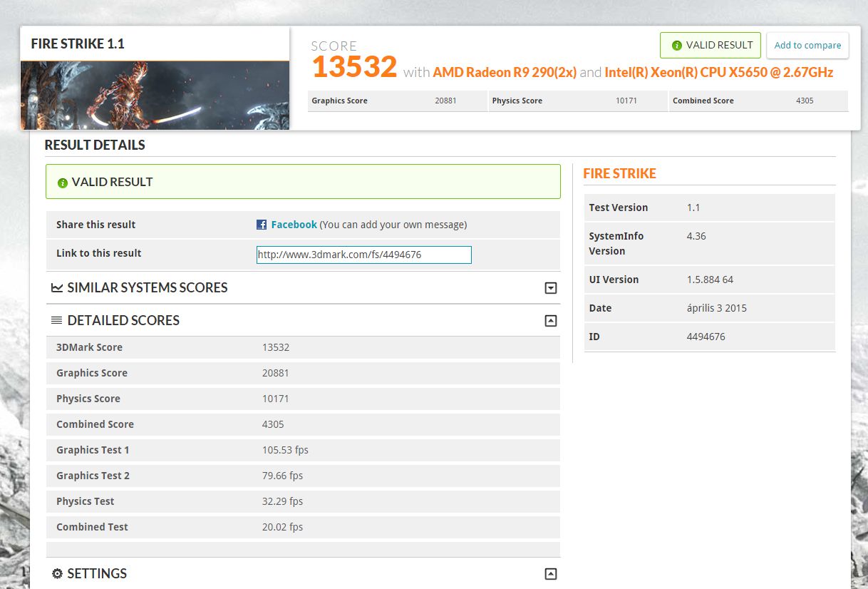Click the large 13532 score
Screen dimensions: 868x589
coord(354,67)
